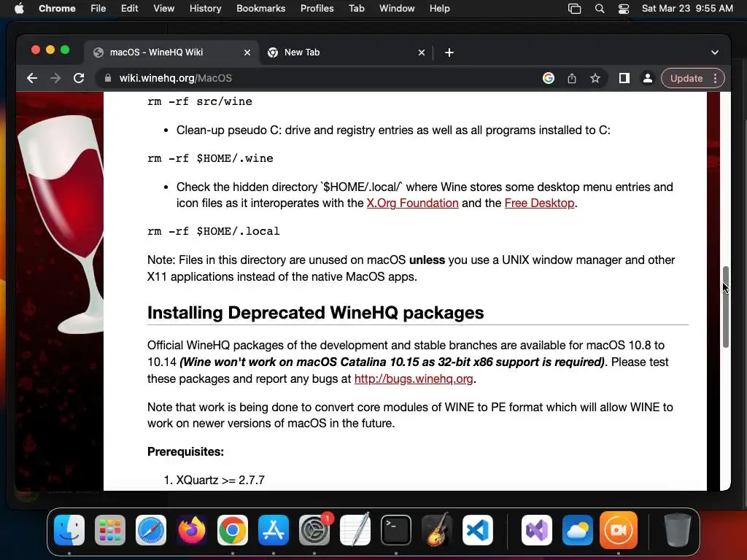Click the date and time in menu bar

click(x=687, y=9)
